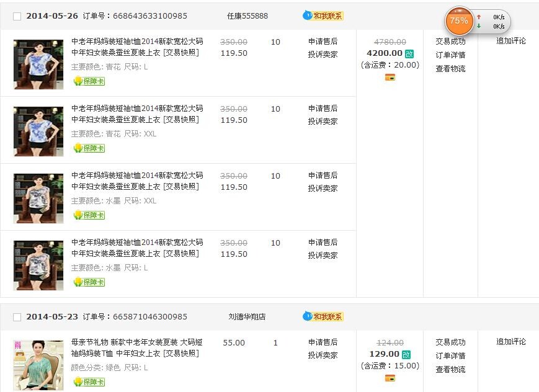Open 订单详情 for the 129.00 order
The image size is (539, 392).
451,356
